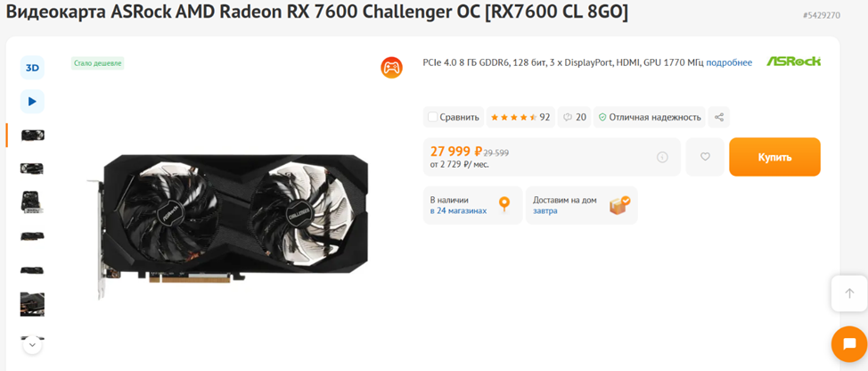Play the product video
This screenshot has width=868, height=371.
tap(32, 102)
